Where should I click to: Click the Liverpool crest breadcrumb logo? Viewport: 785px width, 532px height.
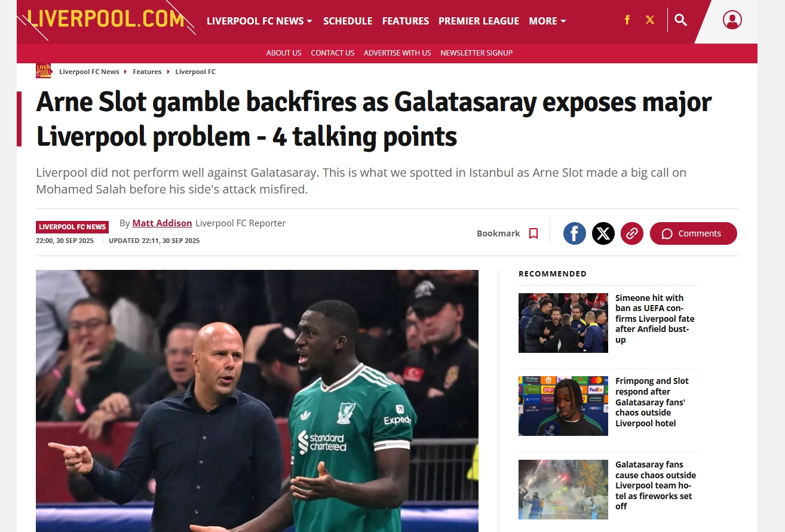coord(44,71)
